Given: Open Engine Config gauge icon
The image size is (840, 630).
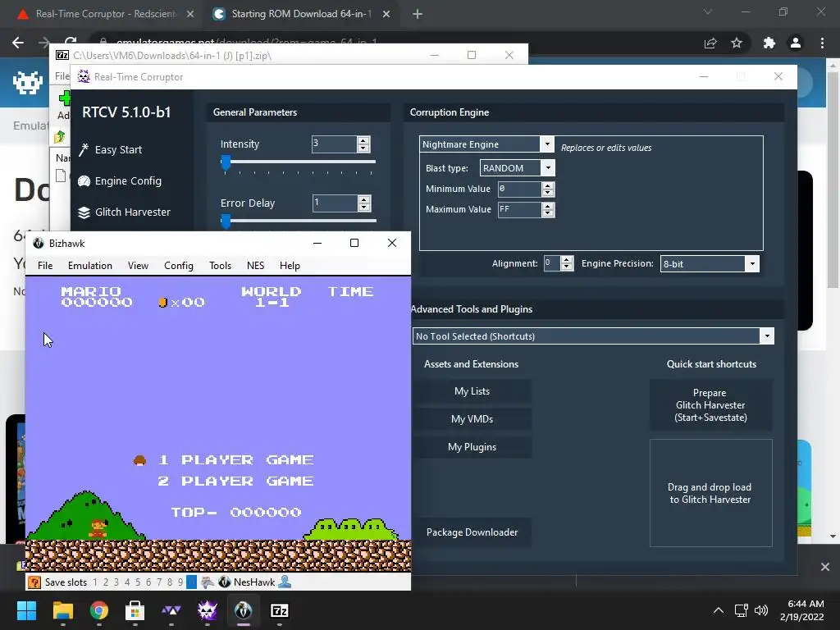Looking at the screenshot, I should click(84, 181).
